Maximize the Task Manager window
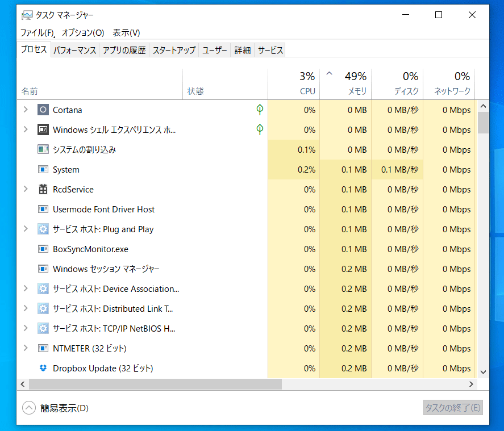The width and height of the screenshot is (504, 431). tap(439, 15)
